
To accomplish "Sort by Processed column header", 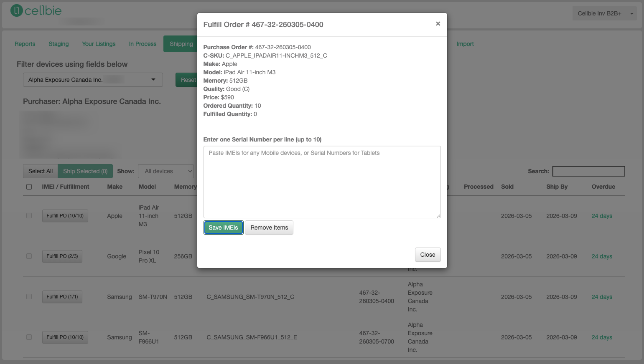I will click(x=479, y=187).
